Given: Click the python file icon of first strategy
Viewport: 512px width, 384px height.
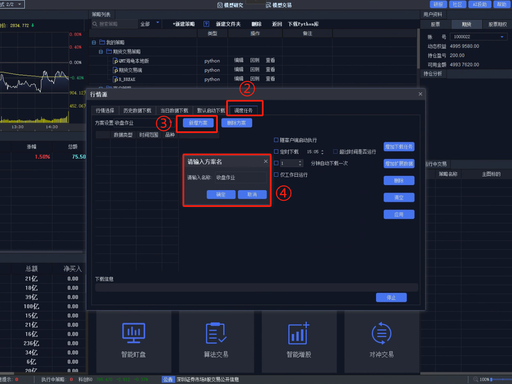Looking at the screenshot, I should point(116,61).
